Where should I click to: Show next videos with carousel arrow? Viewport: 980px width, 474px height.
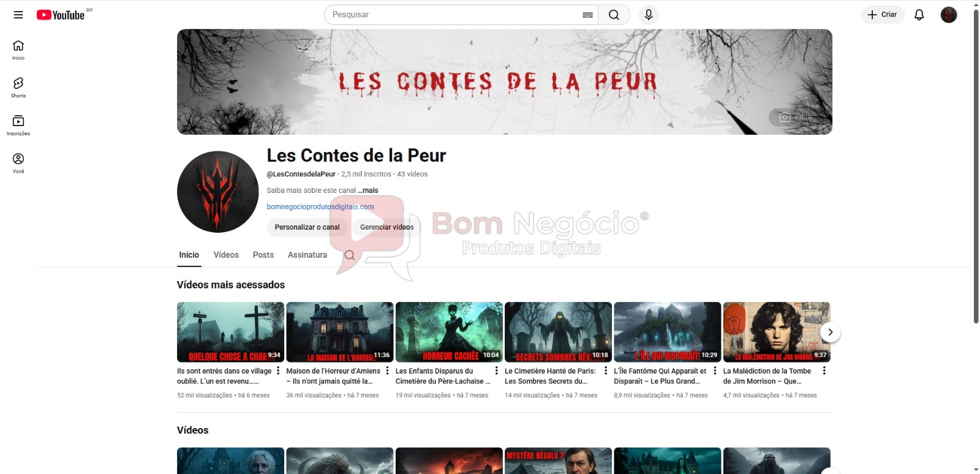(x=830, y=332)
